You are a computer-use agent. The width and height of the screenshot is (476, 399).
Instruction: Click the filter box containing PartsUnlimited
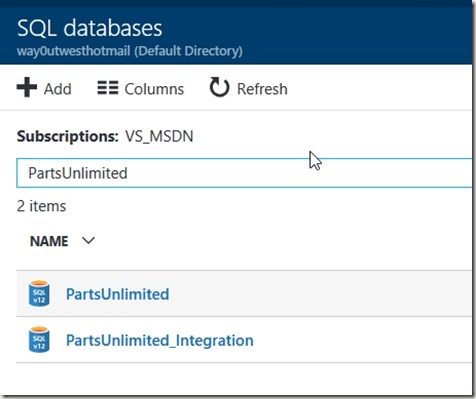tap(244, 173)
